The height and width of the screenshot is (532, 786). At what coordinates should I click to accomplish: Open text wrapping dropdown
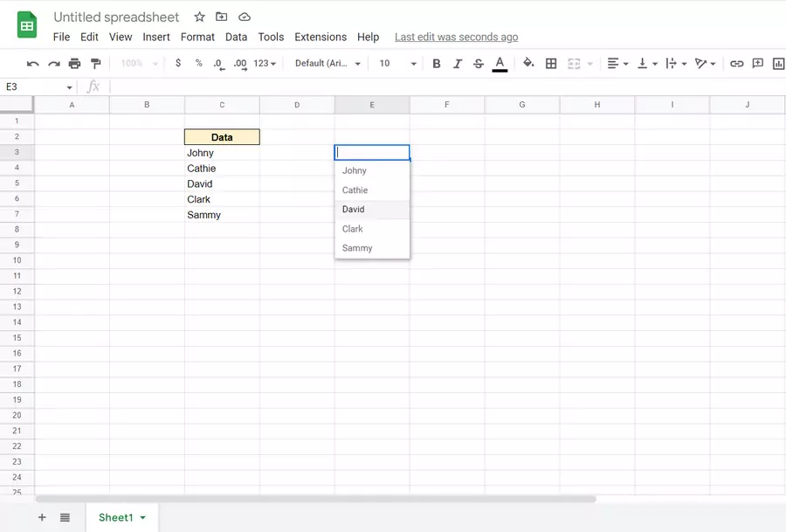pyautogui.click(x=676, y=64)
